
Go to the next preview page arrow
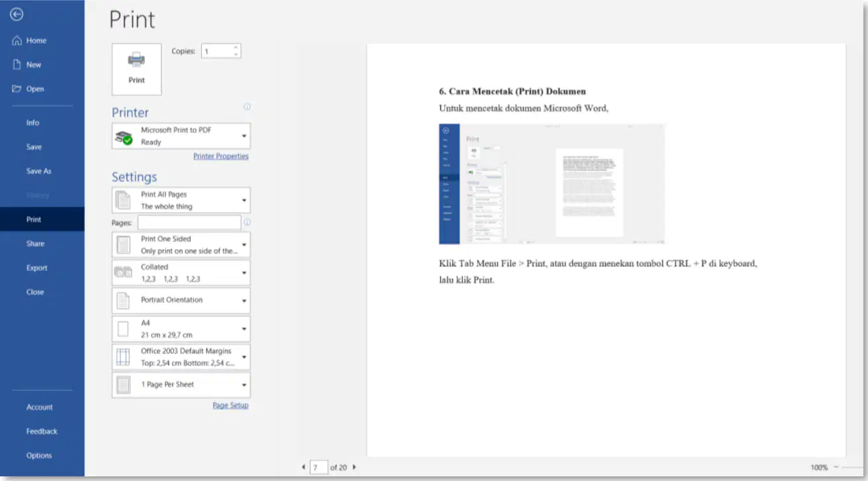tap(354, 467)
